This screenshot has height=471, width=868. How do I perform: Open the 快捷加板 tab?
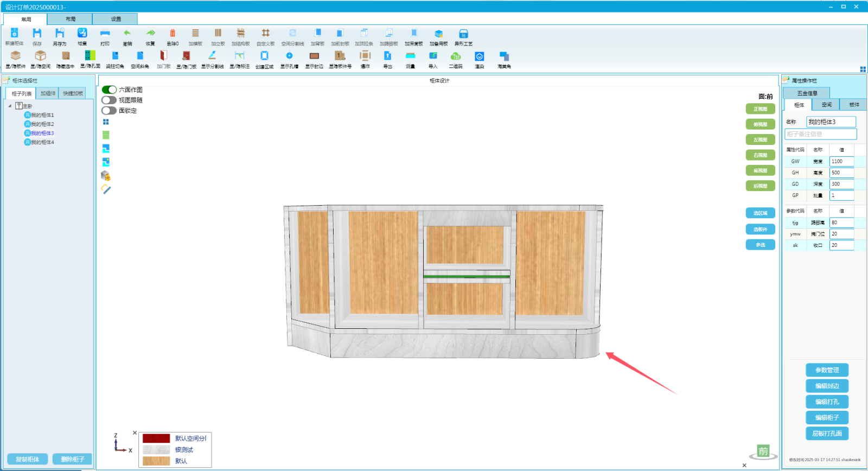[x=73, y=93]
